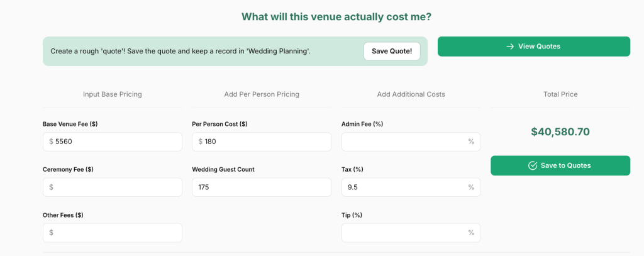Focus the Base Venue Fee input

pos(116,142)
